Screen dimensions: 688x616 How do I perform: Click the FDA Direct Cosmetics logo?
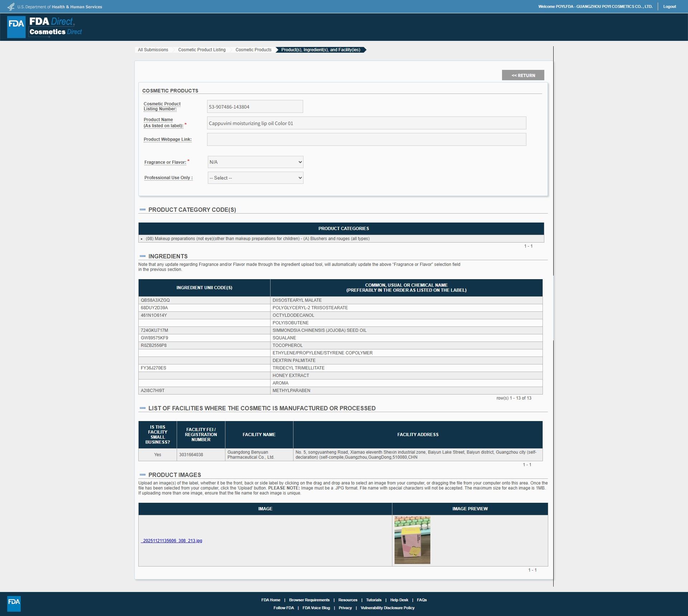point(45,27)
